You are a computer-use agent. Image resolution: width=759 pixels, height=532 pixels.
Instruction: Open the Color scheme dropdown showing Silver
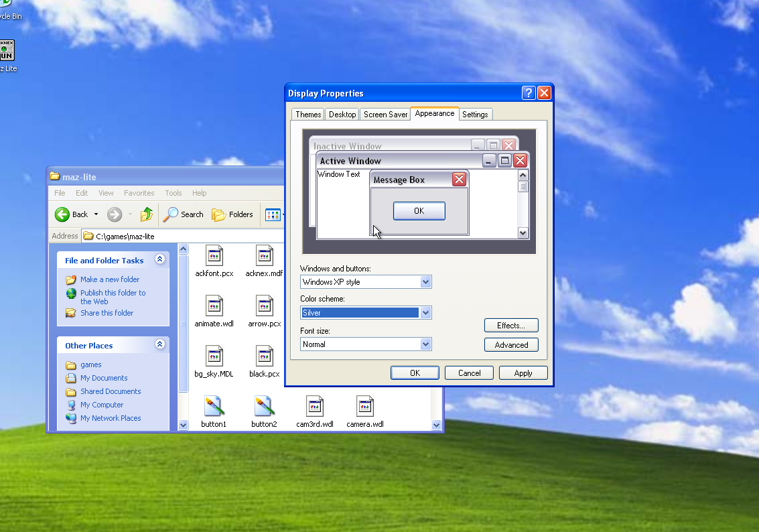tap(425, 313)
